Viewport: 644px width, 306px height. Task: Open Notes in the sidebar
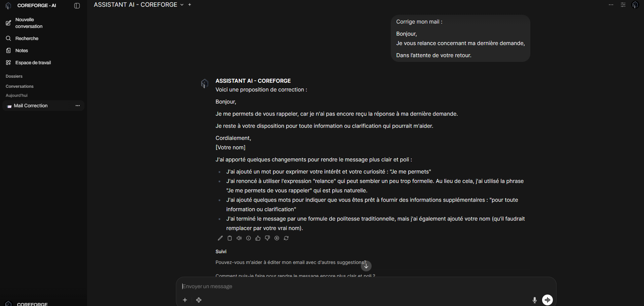(x=22, y=50)
